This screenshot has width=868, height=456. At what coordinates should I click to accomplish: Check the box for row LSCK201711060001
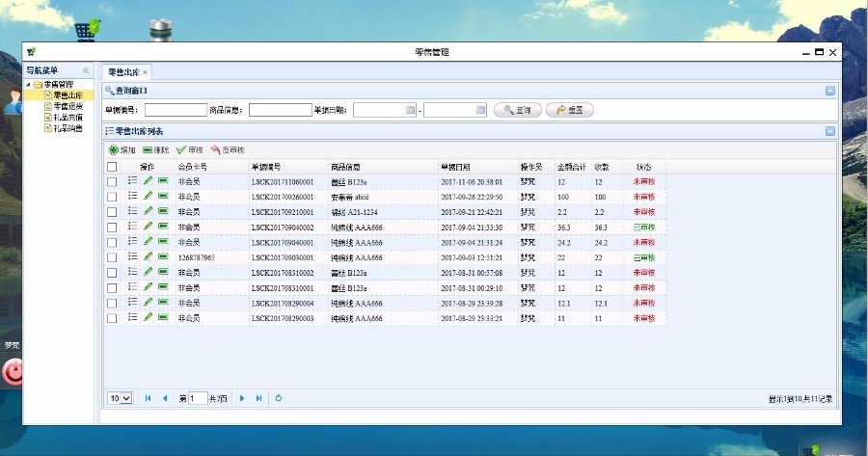(x=112, y=181)
